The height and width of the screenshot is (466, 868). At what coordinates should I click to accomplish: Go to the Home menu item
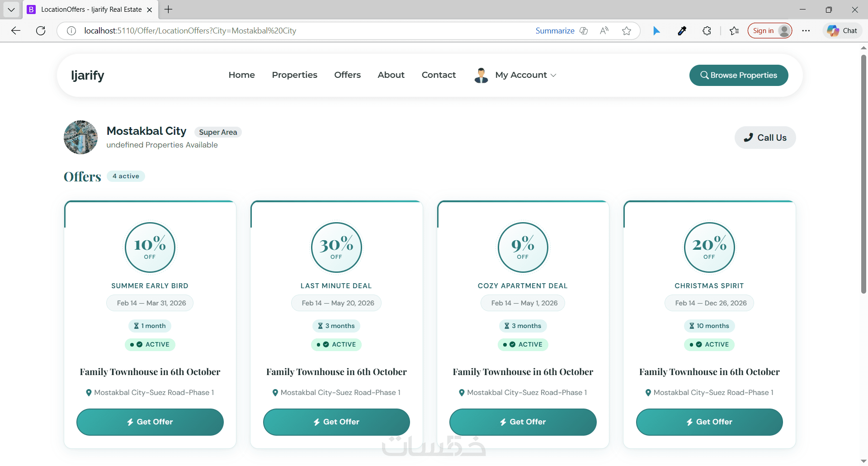coord(242,75)
